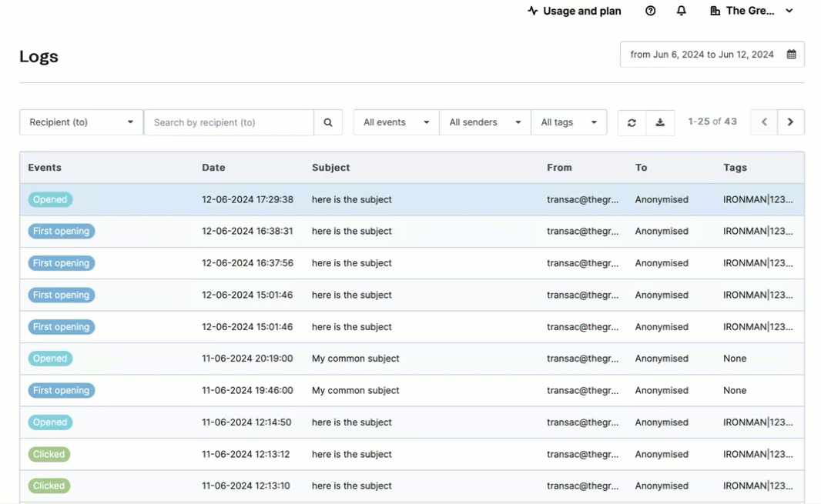Expand the Recipient (to) dropdown
Image resolution: width=821 pixels, height=504 pixels.
tap(81, 122)
